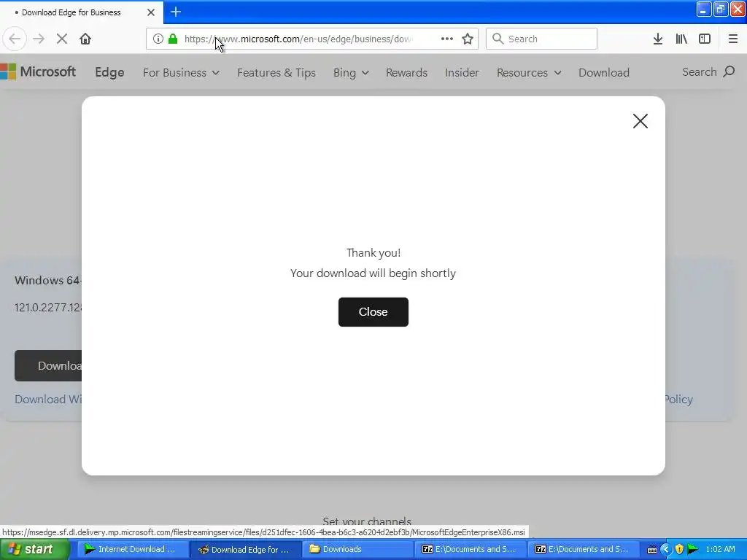Image resolution: width=747 pixels, height=560 pixels.
Task: Open the page actions three-dot menu
Action: (x=447, y=39)
